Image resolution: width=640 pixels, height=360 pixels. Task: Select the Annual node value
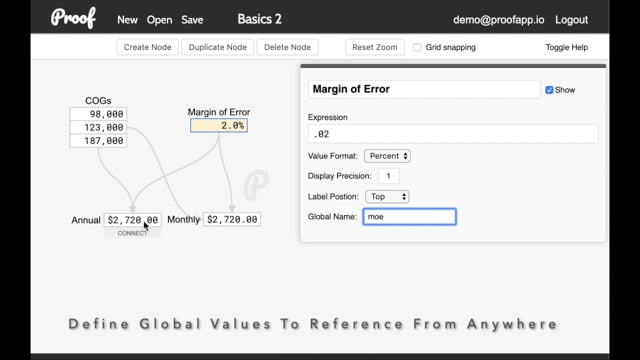click(133, 220)
